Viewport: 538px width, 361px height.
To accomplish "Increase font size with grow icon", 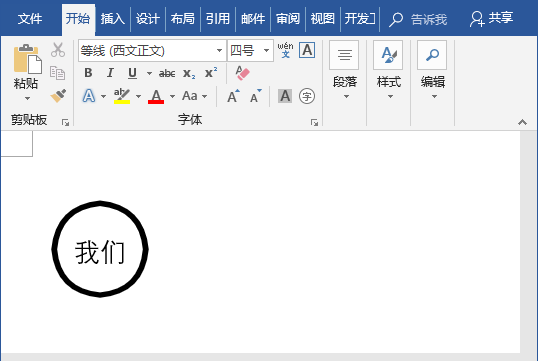I will 233,96.
